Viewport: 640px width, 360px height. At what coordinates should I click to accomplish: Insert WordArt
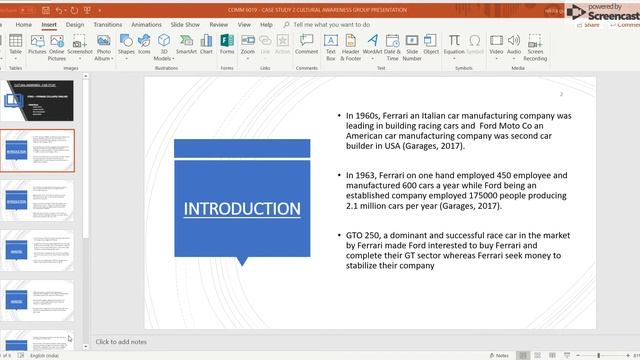(372, 47)
